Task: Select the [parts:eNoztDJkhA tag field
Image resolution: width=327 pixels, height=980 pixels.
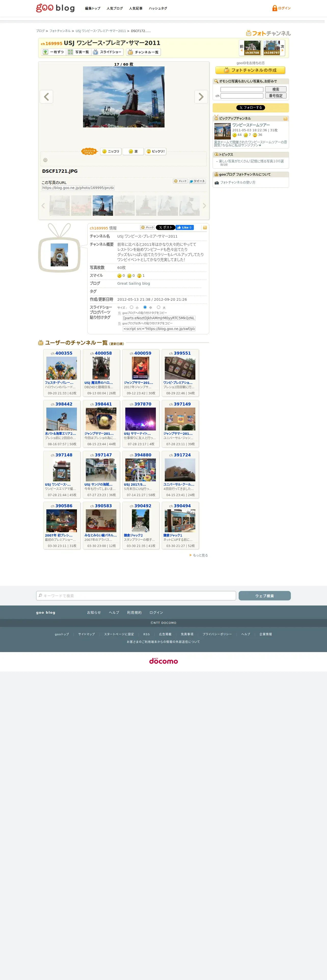Action: pyautogui.click(x=159, y=318)
